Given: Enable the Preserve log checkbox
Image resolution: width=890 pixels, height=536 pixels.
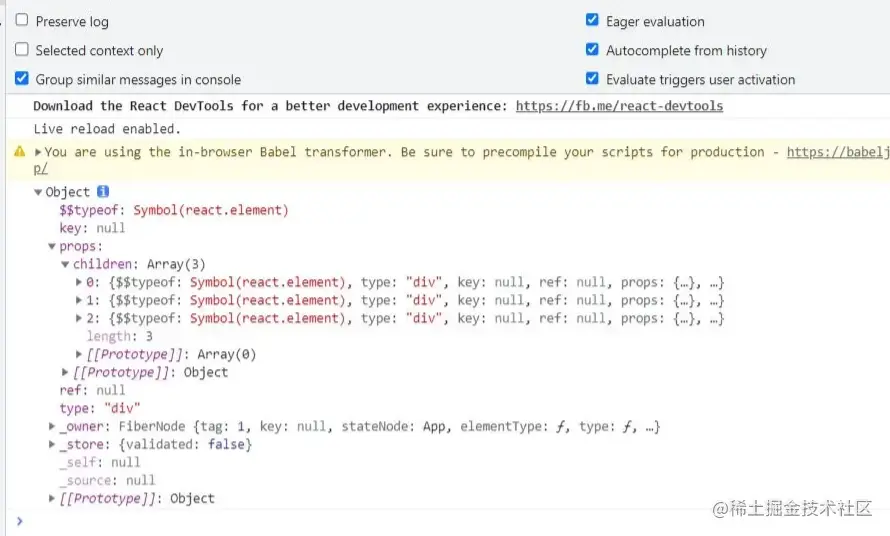Looking at the screenshot, I should pos(22,20).
